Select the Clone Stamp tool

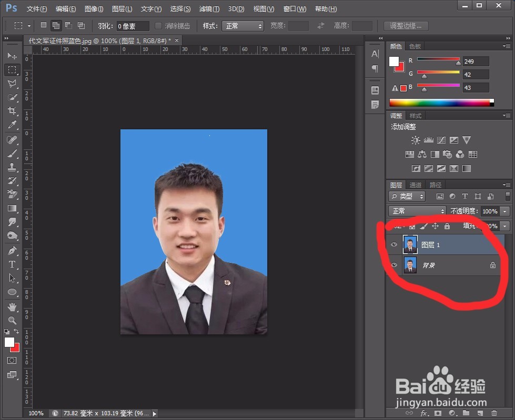13,168
